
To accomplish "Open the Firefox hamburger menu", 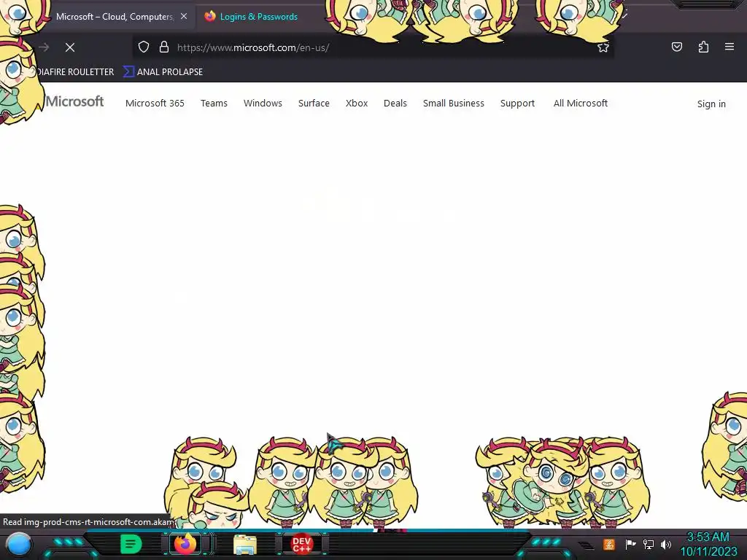I will (x=729, y=47).
